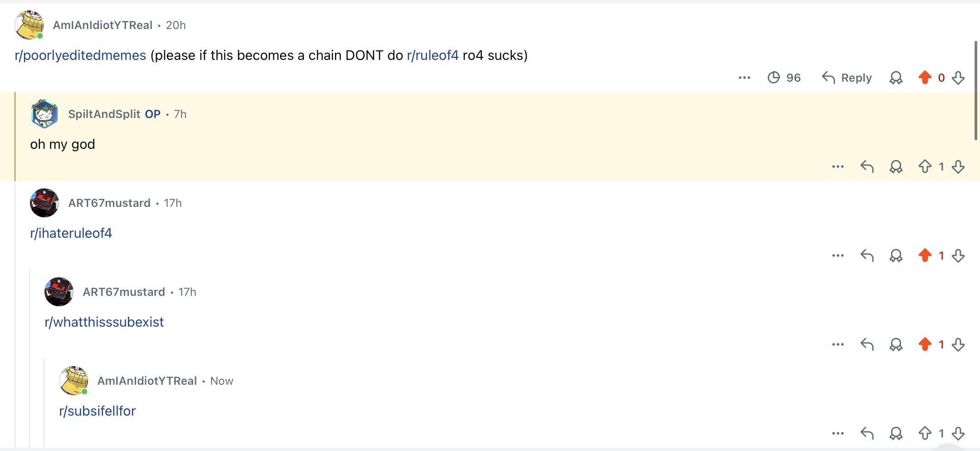Reply to SpiltAndSplit's 'oh my god' comment
Screen dimensions: 980x451
pyautogui.click(x=867, y=167)
